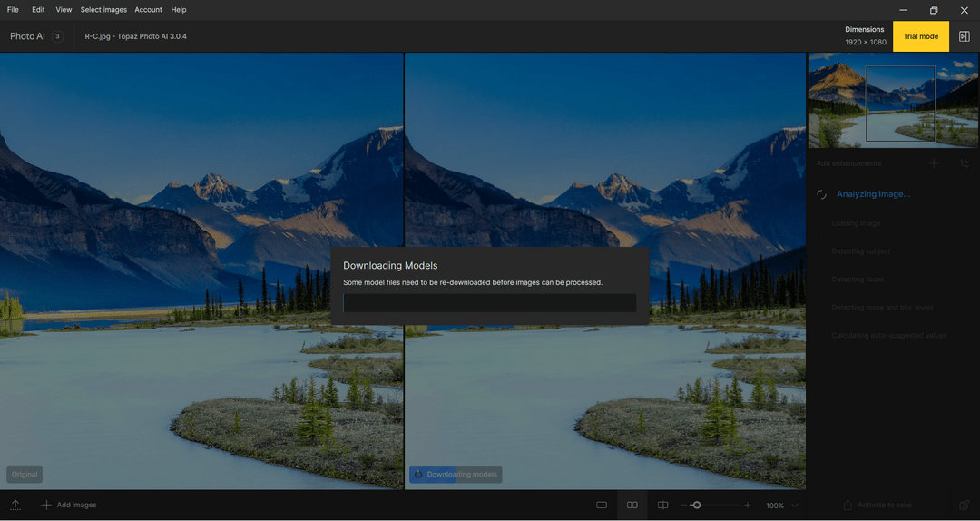The width and height of the screenshot is (980, 521).
Task: Switch to split slider view
Action: (663, 505)
